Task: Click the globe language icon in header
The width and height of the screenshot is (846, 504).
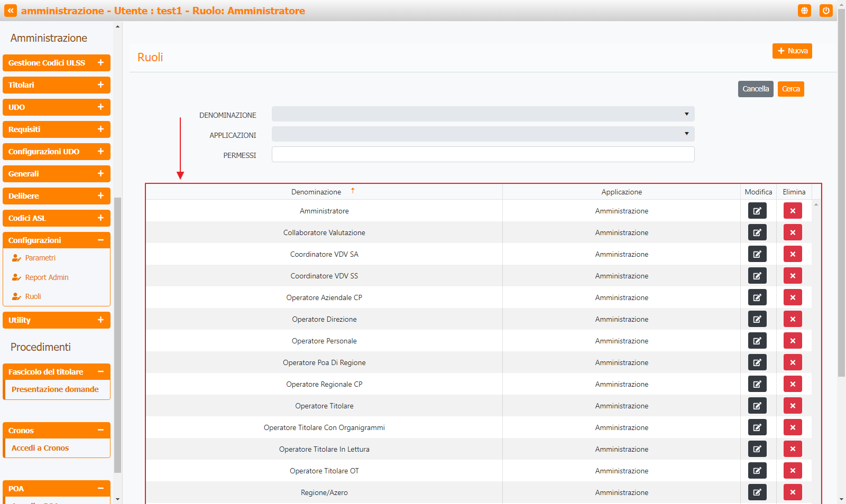Action: coord(804,11)
